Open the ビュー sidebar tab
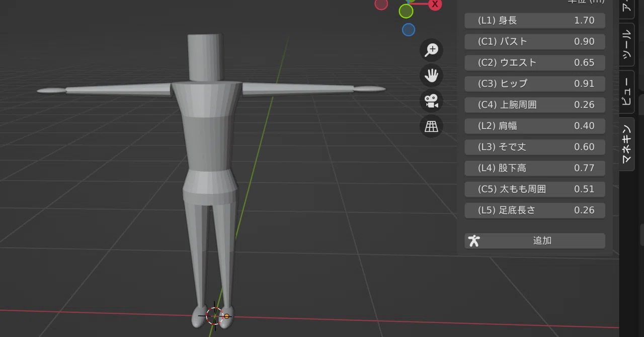 (x=627, y=91)
